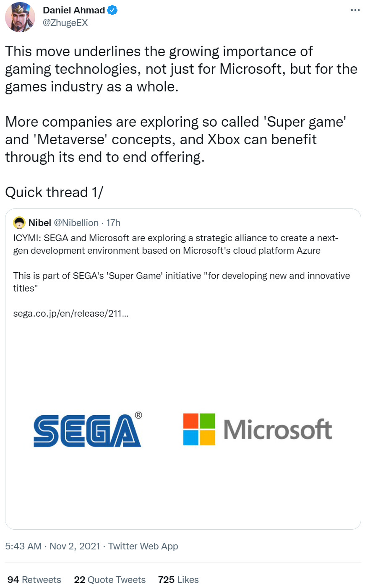The height and width of the screenshot is (588, 365).
Task: Open the three-dot more options menu
Action: (x=355, y=10)
